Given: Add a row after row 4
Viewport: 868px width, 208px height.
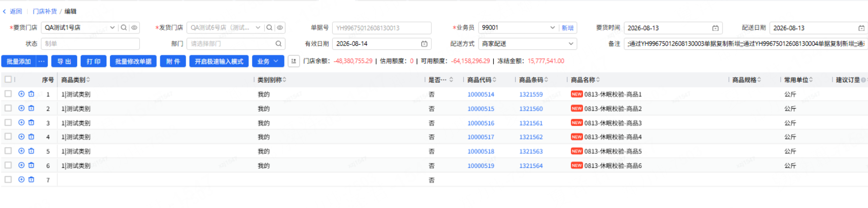Looking at the screenshot, I should click(21, 136).
